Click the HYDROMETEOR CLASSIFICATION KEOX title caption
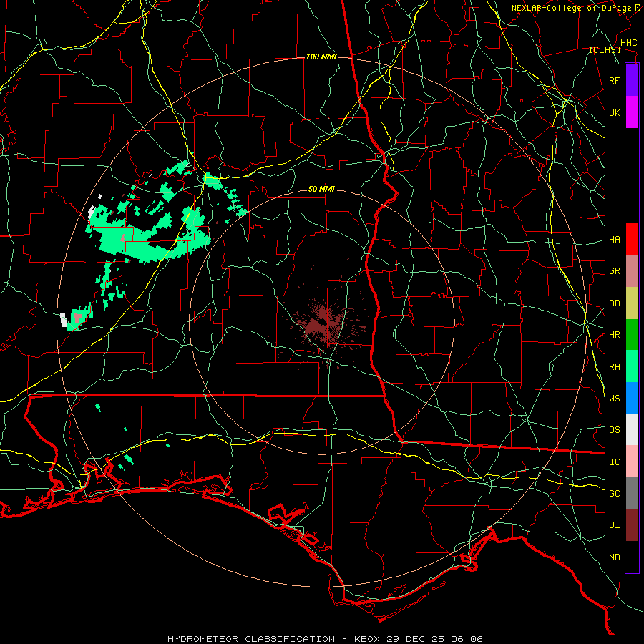The image size is (644, 644). click(x=325, y=639)
